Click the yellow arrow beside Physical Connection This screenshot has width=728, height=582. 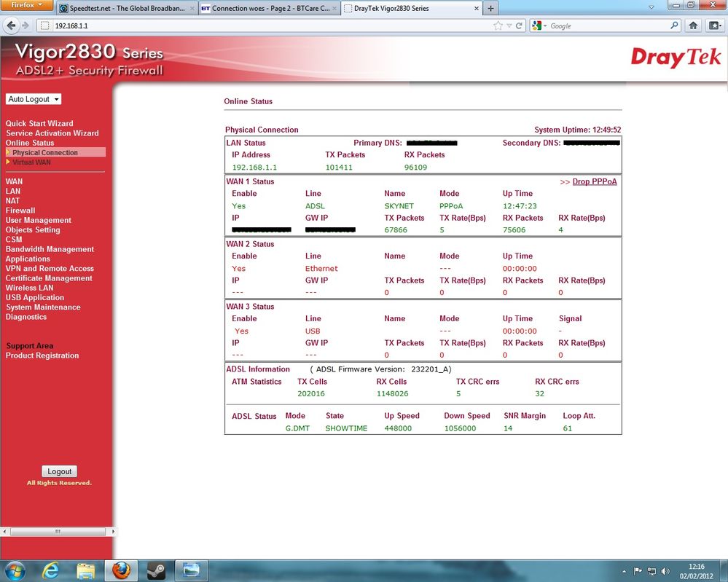[x=8, y=152]
